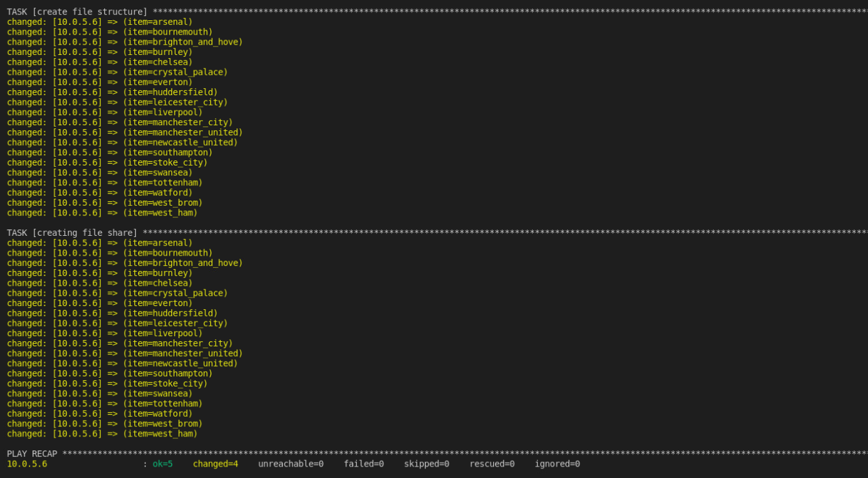Click item=liverpool under creating file share task

[162, 333]
